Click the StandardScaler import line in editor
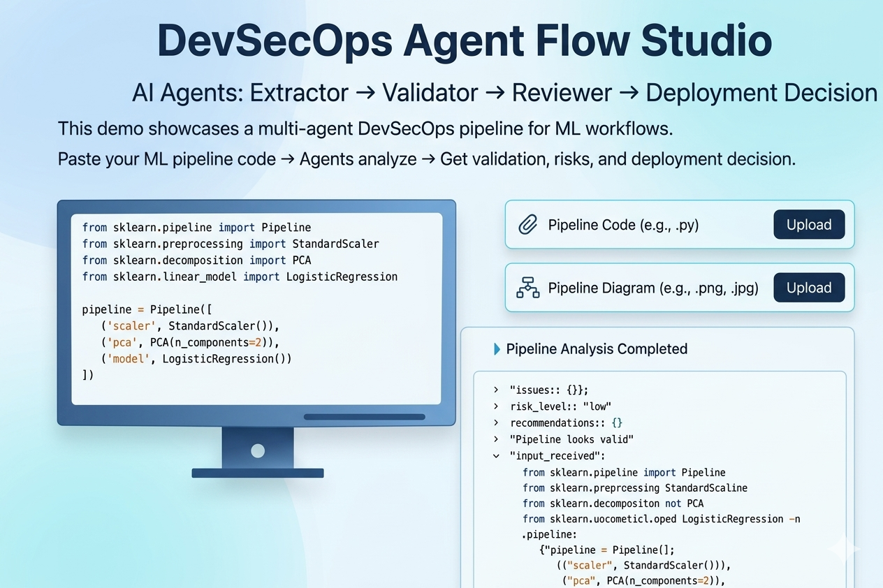The image size is (883, 588). (x=231, y=244)
